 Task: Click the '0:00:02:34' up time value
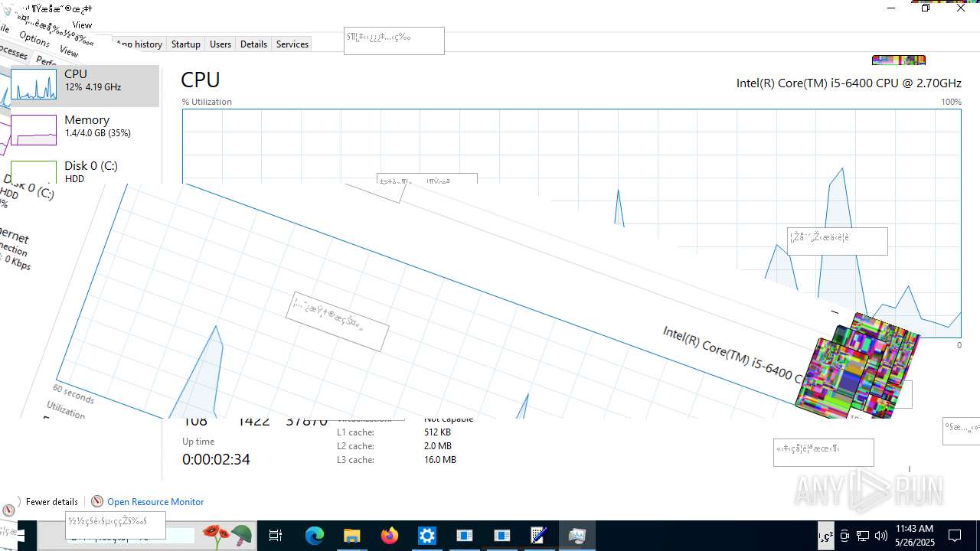(216, 459)
